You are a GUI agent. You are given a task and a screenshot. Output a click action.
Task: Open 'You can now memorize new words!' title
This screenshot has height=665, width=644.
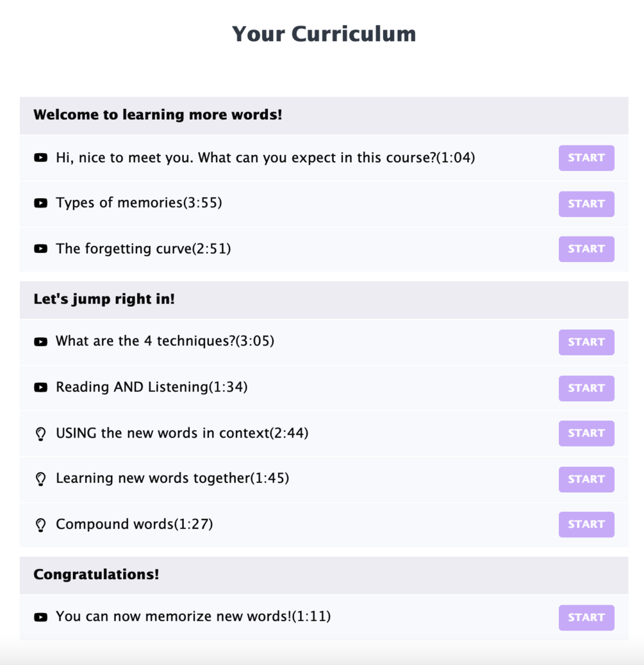pyautogui.click(x=193, y=616)
